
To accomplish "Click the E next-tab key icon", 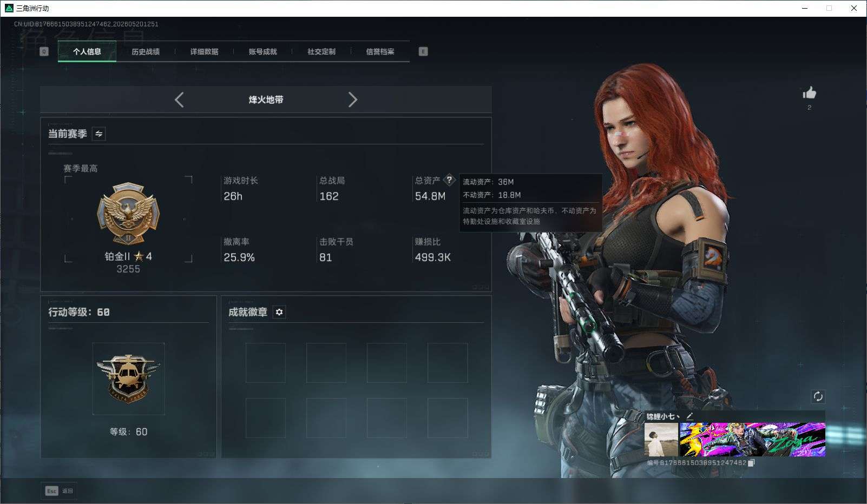I will click(x=423, y=51).
